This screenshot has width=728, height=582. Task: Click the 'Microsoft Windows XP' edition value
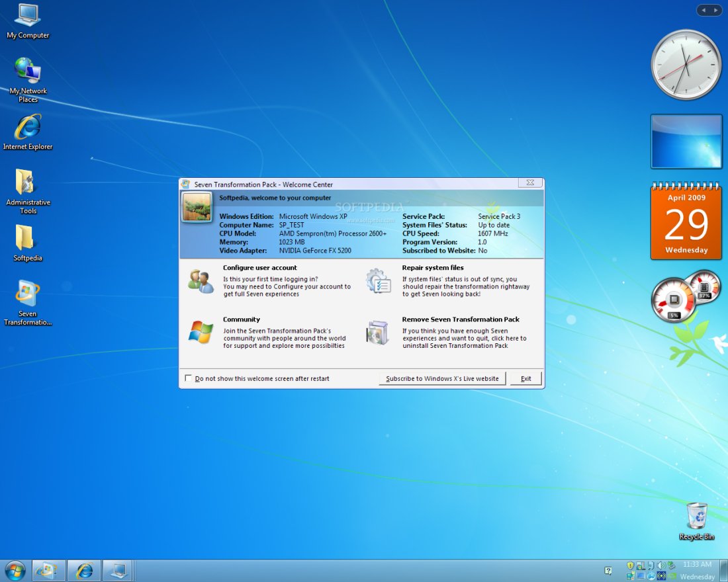coord(313,216)
